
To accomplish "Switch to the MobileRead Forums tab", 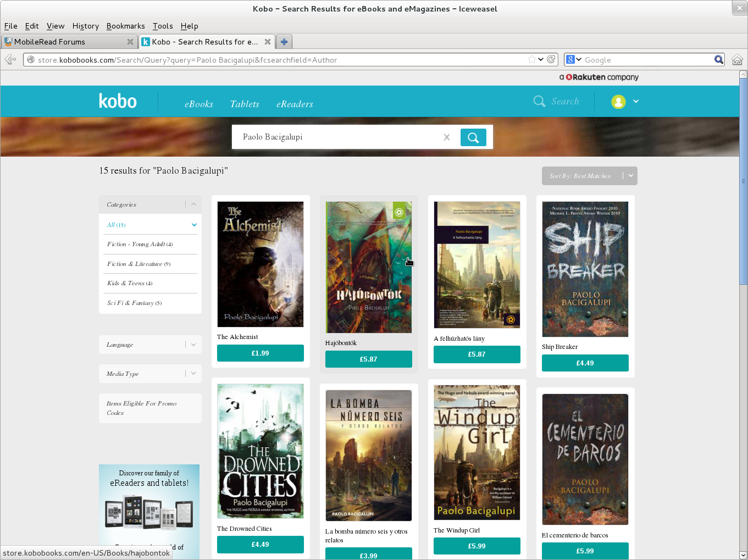I will pos(69,42).
